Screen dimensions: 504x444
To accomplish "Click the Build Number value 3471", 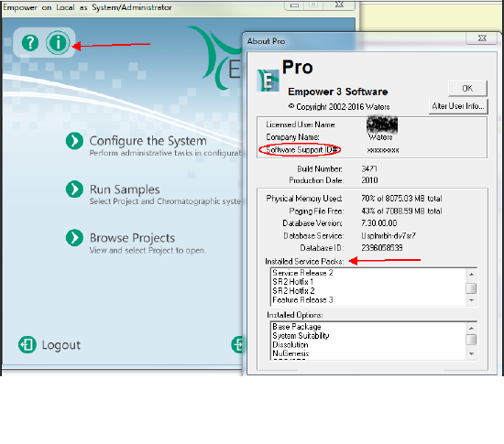I will click(x=369, y=168).
